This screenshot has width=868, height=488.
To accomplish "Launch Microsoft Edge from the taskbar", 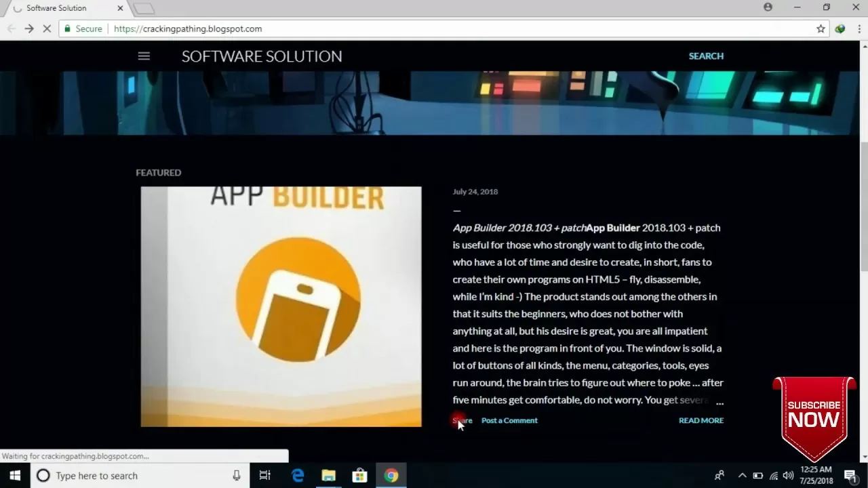I will [x=298, y=476].
